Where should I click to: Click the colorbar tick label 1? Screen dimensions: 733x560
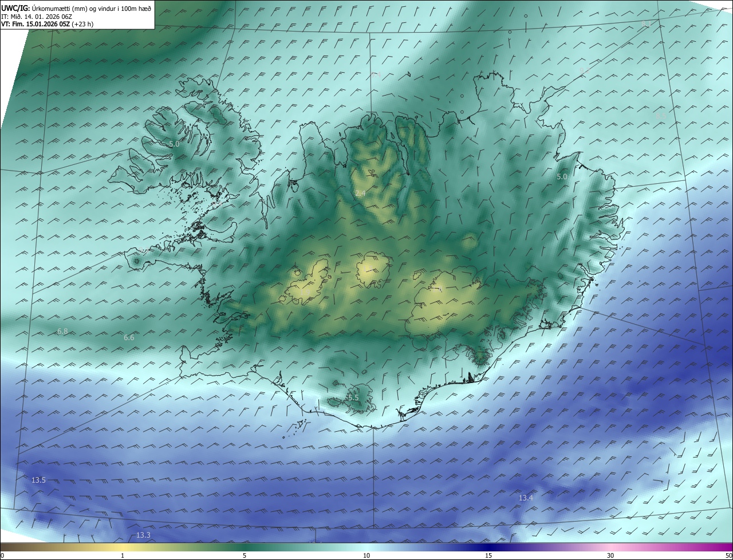point(123,555)
